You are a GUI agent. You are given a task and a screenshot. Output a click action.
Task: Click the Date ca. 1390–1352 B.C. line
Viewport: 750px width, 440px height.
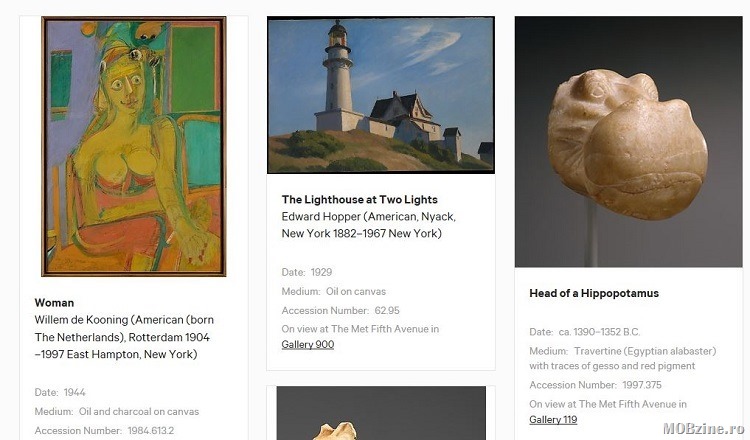585,332
